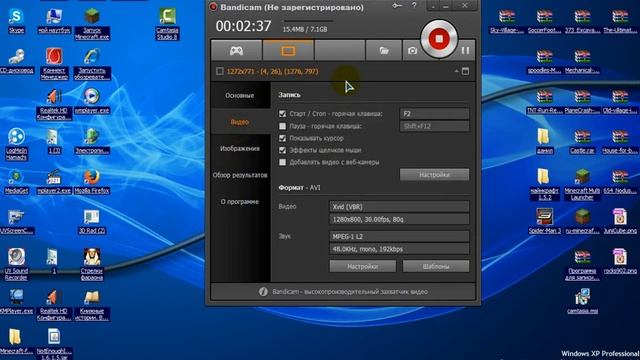
Task: Toggle Показывать курсор checkbox
Action: coord(282,138)
